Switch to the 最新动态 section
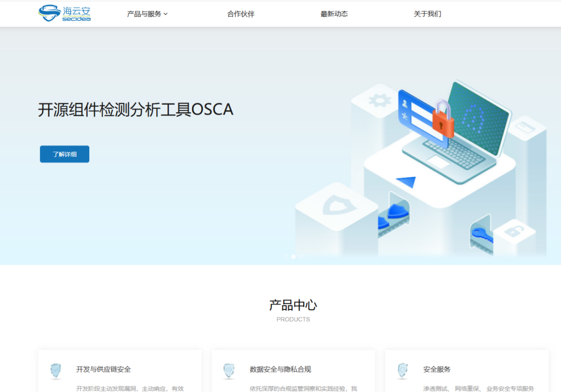 (334, 14)
